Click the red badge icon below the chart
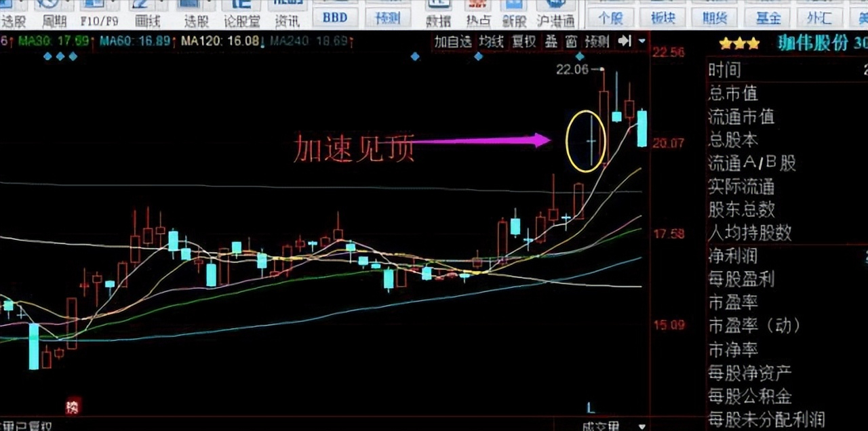Image resolution: width=868 pixels, height=431 pixels. tap(73, 406)
